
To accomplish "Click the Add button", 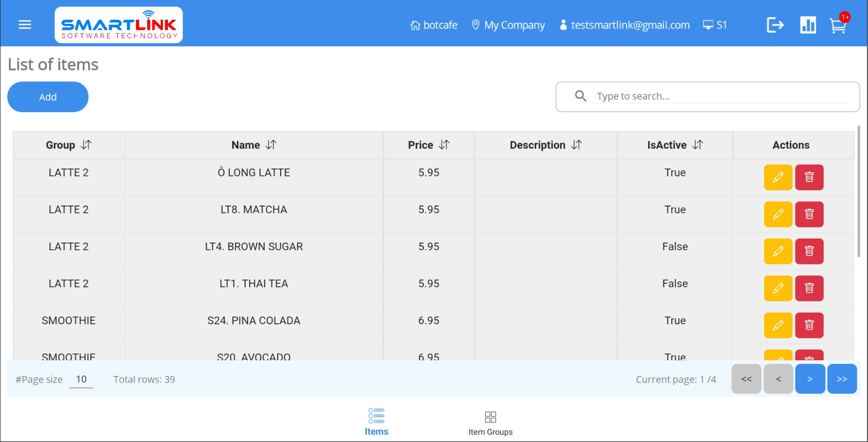I will 48,97.
